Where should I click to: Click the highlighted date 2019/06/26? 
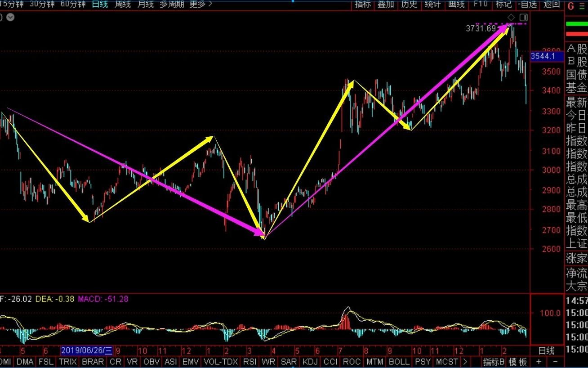(88, 350)
